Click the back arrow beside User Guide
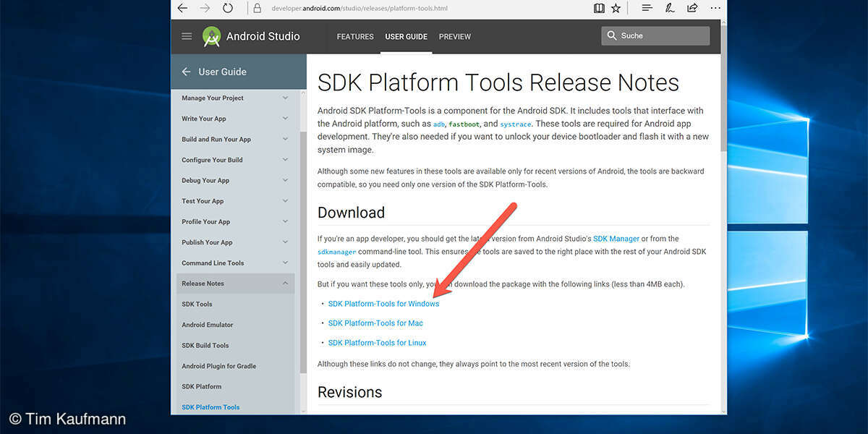 pos(186,72)
